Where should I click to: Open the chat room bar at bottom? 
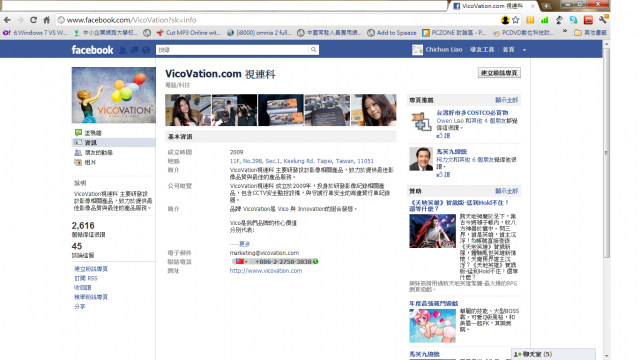coord(553,354)
